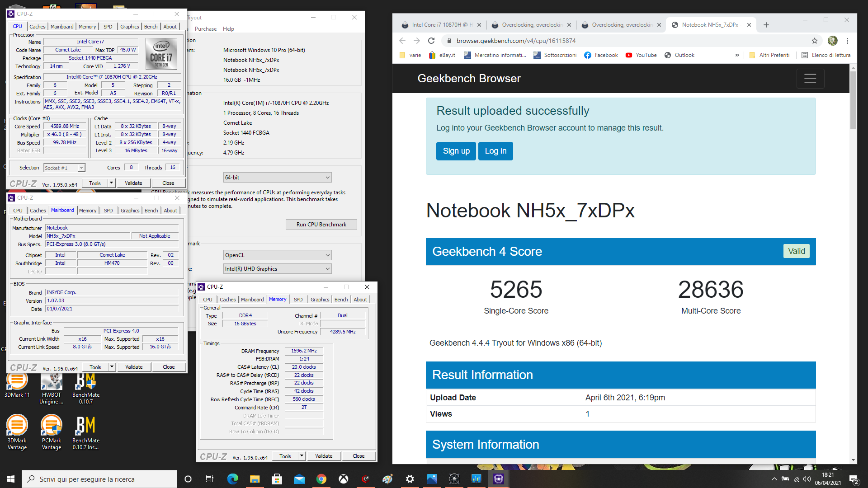The width and height of the screenshot is (868, 488).
Task: Open Mail app from taskbar
Action: click(299, 479)
